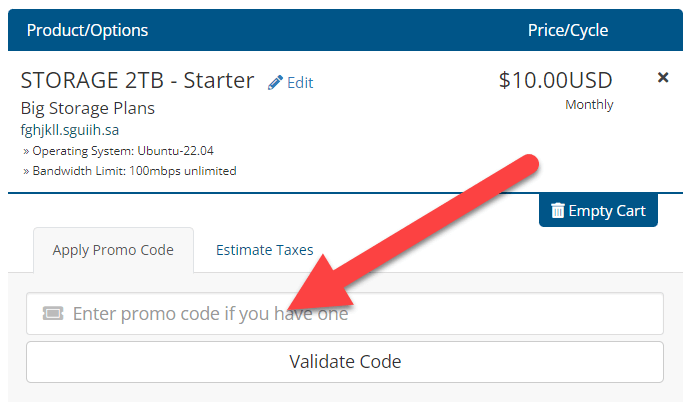
Task: Select the STORAGE 2TB - Starter title
Action: [x=138, y=81]
